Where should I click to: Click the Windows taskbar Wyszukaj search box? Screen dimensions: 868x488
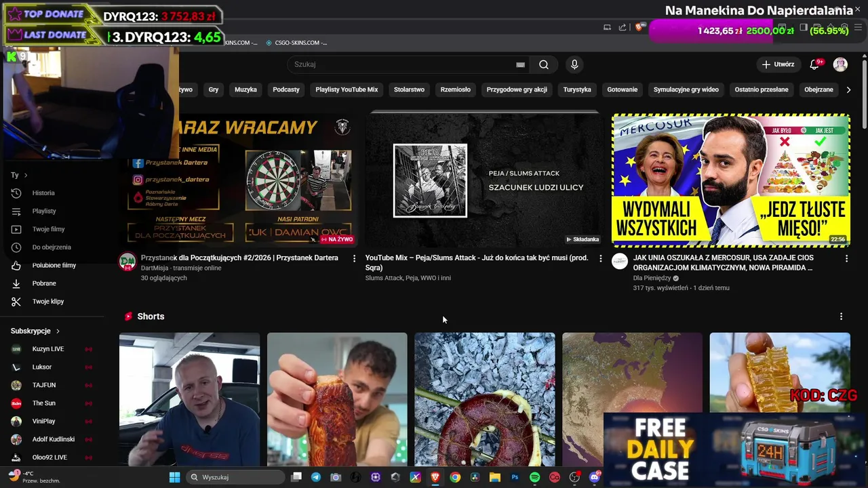pos(235,477)
